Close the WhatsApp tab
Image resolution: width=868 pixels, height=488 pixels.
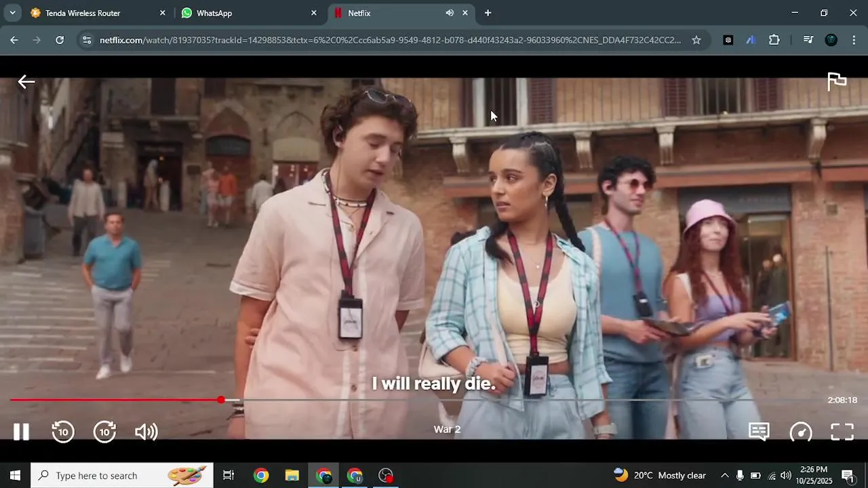(314, 13)
